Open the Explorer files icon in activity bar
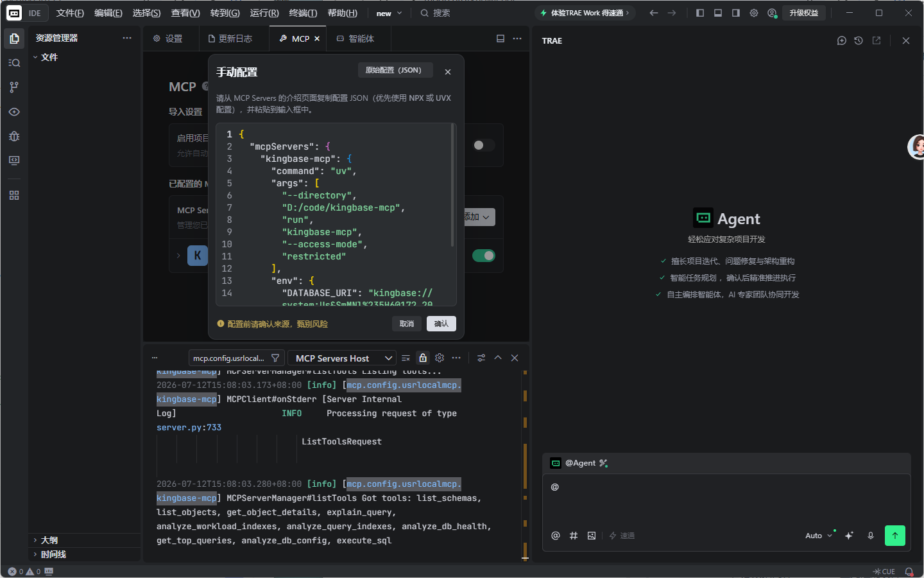The image size is (924, 578). 14,39
